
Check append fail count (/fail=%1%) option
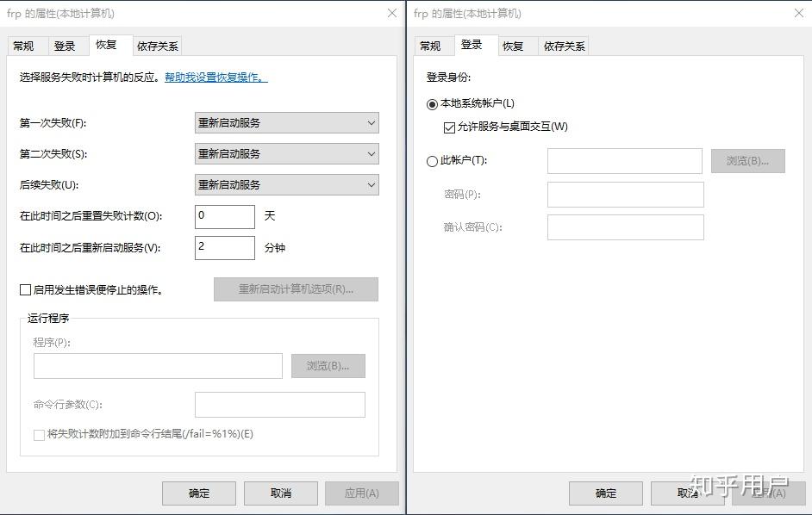[39, 435]
